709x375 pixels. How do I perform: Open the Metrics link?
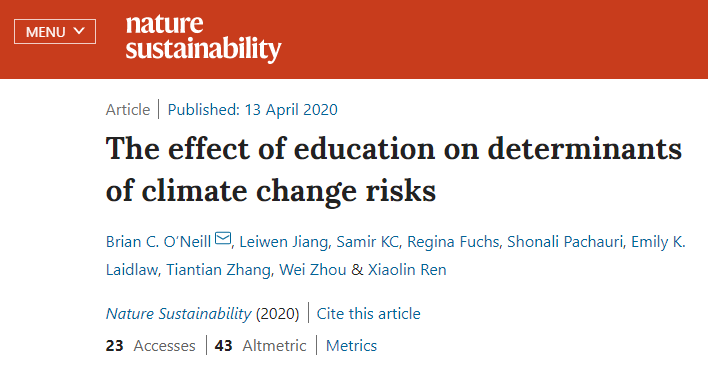[351, 346]
